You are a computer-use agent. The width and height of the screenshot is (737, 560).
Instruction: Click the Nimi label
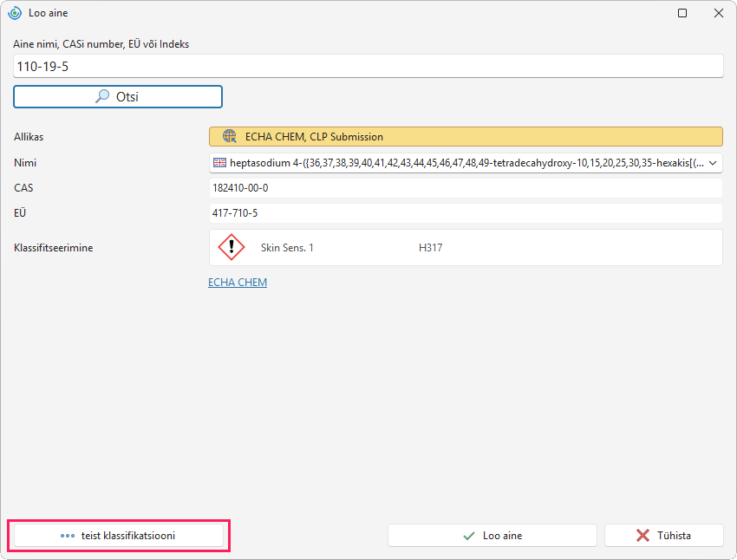pyautogui.click(x=25, y=163)
